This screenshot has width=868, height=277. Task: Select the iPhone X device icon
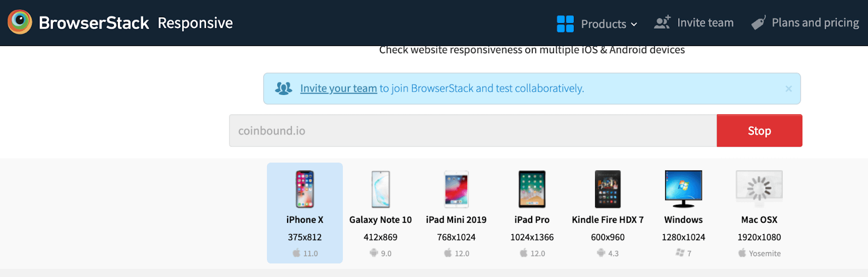click(305, 189)
